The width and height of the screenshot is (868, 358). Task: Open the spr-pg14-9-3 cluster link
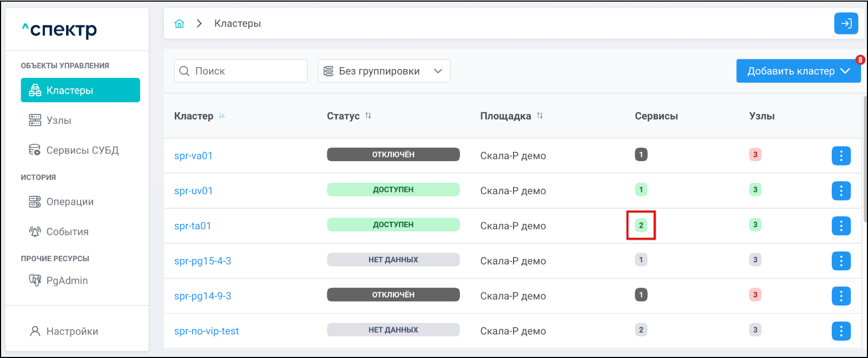pyautogui.click(x=202, y=296)
